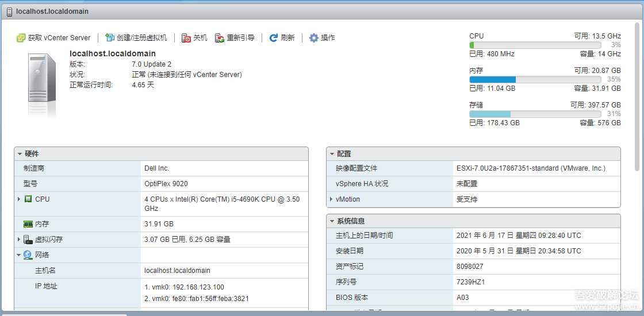Click BIOS version value A03
644x316 pixels.
coord(463,298)
